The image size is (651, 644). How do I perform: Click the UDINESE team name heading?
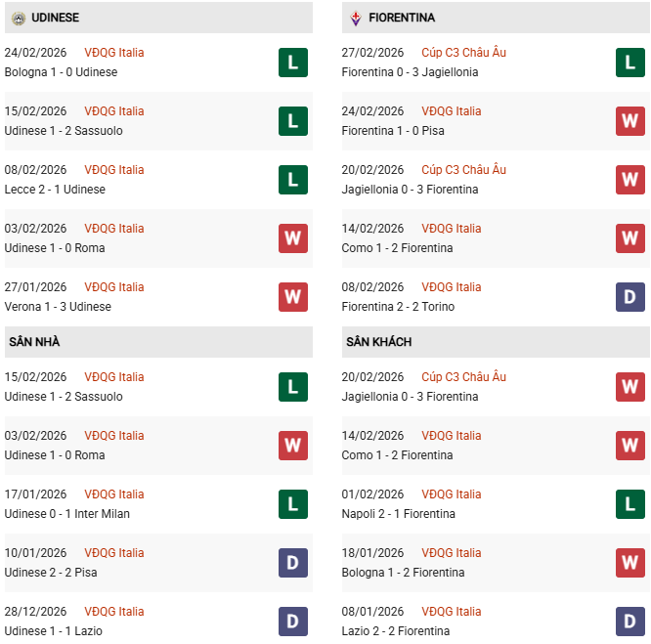coord(56,18)
